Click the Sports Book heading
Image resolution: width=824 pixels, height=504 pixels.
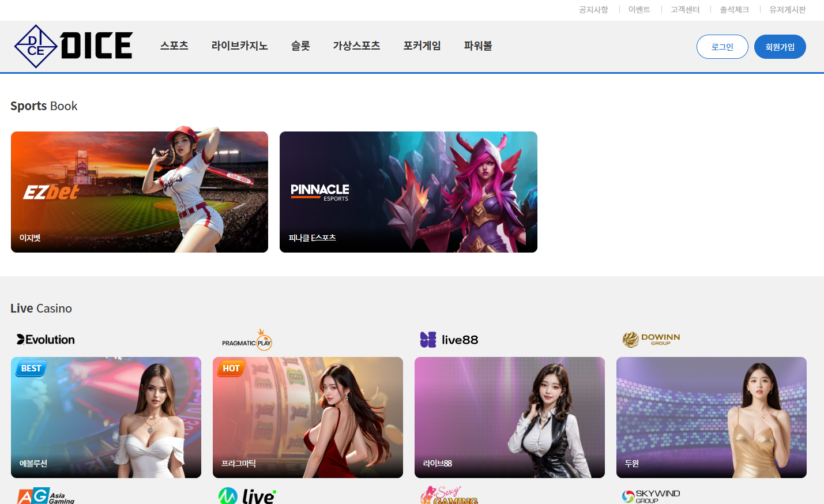44,106
